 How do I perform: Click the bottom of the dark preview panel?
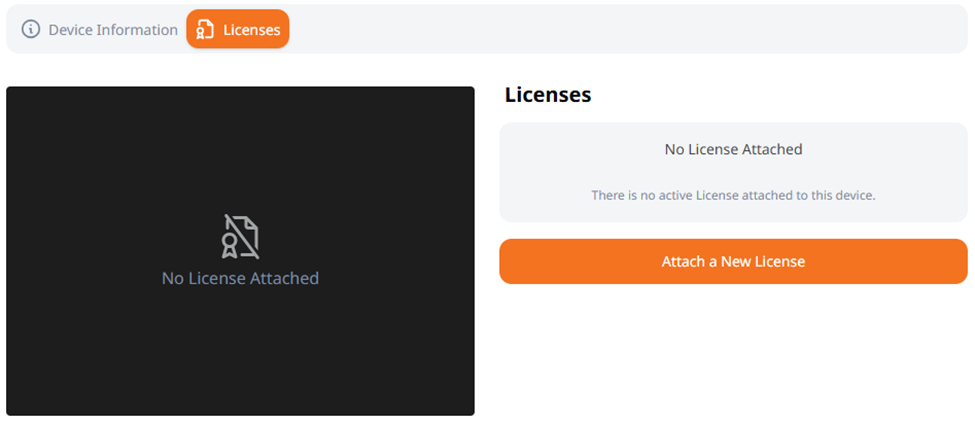coord(240,401)
